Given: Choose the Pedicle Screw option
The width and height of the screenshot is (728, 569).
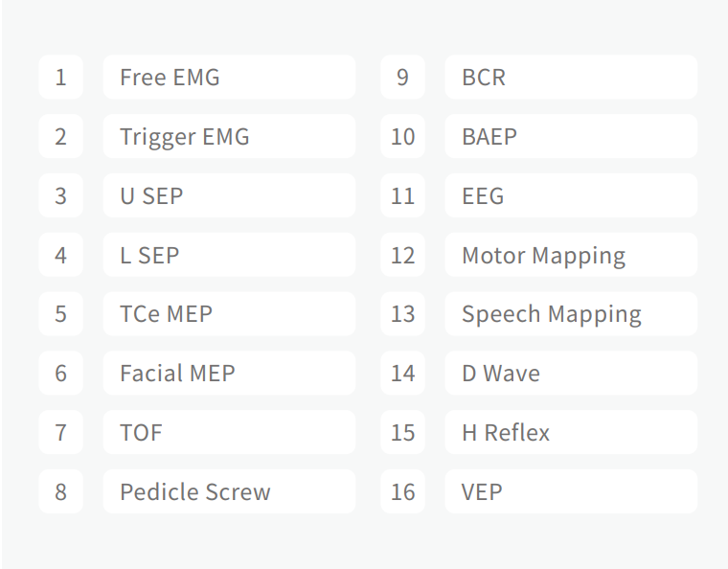Looking at the screenshot, I should coord(228,491).
